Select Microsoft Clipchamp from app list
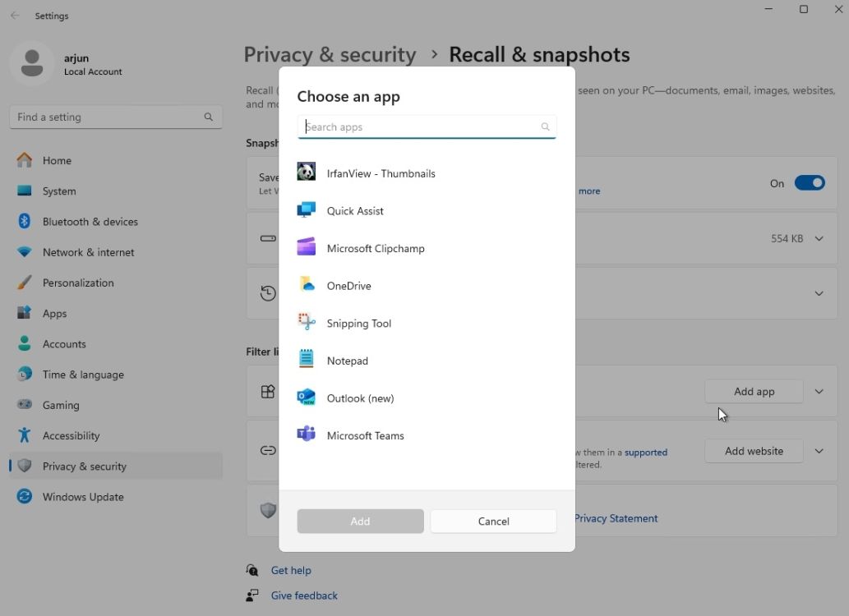Viewport: 849px width, 616px height. click(x=427, y=248)
